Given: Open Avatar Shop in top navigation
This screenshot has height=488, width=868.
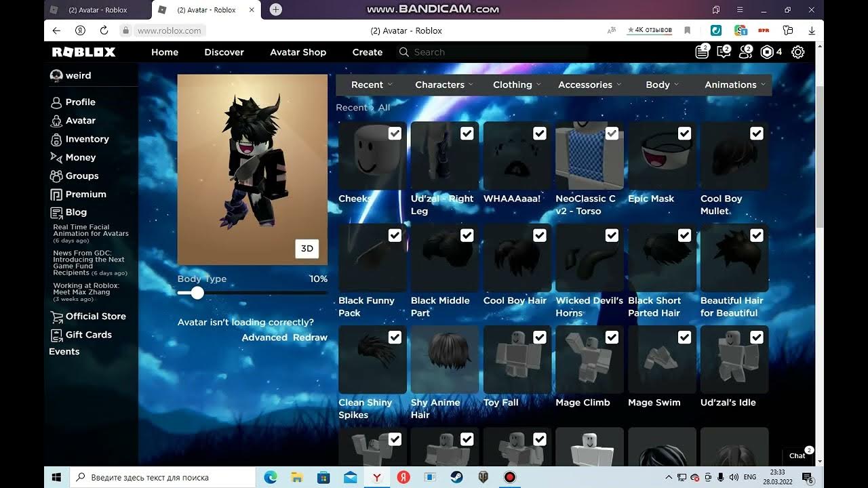Looking at the screenshot, I should (298, 52).
